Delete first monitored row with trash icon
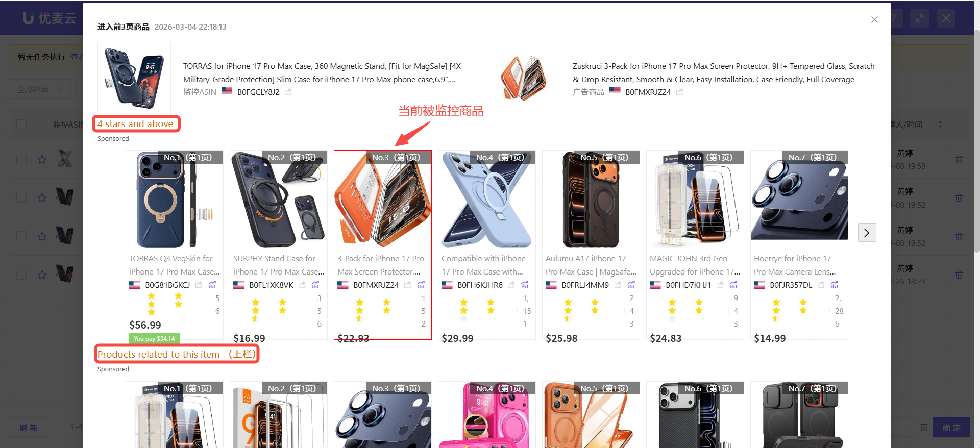The height and width of the screenshot is (448, 980). pos(959,159)
